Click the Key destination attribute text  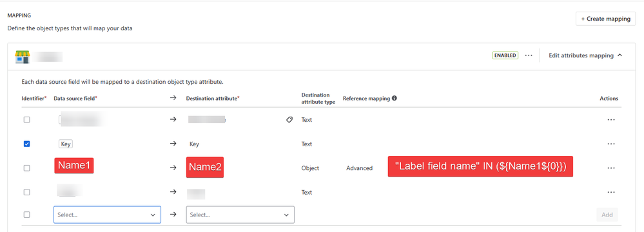point(194,144)
